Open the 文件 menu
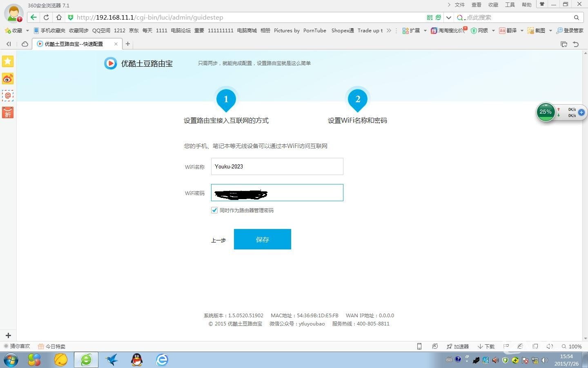 point(459,5)
